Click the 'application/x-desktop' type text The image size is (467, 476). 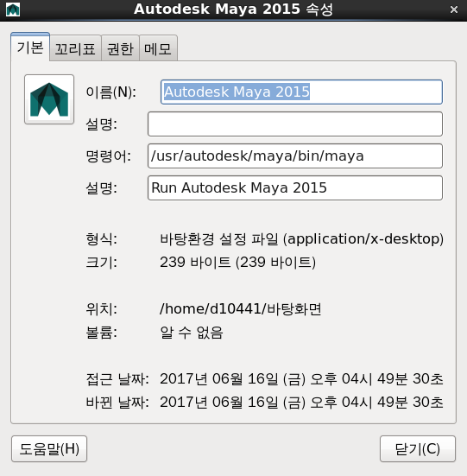[363, 239]
